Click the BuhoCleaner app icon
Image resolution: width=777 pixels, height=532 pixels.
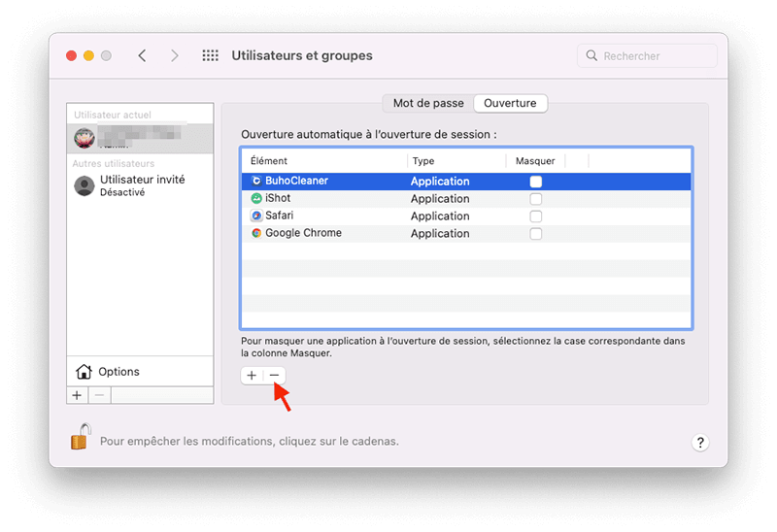pyautogui.click(x=256, y=181)
